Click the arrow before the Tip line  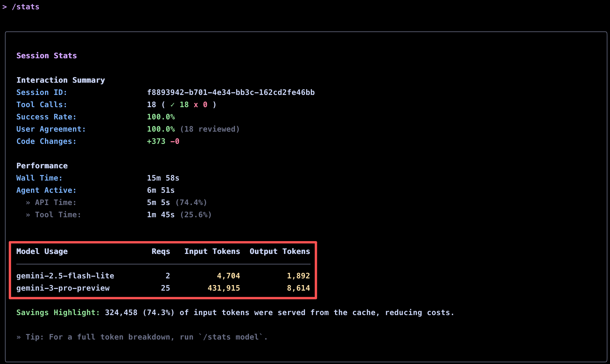point(19,337)
